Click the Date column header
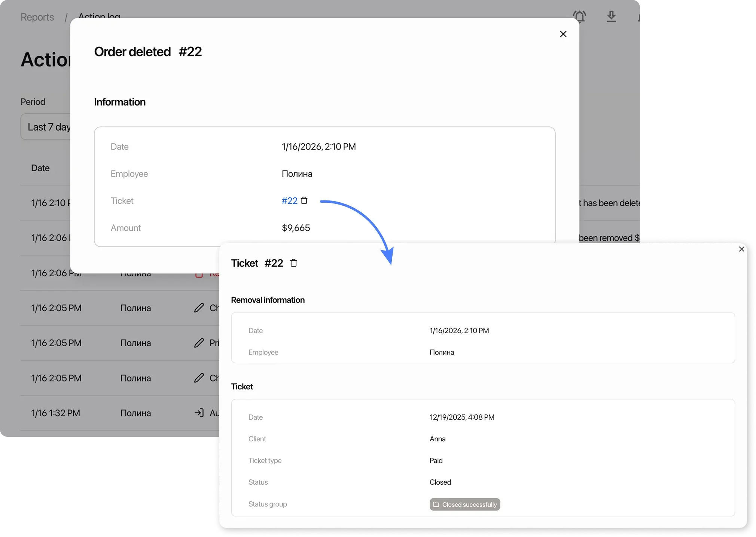Viewport: 756px width, 537px height. click(x=40, y=168)
